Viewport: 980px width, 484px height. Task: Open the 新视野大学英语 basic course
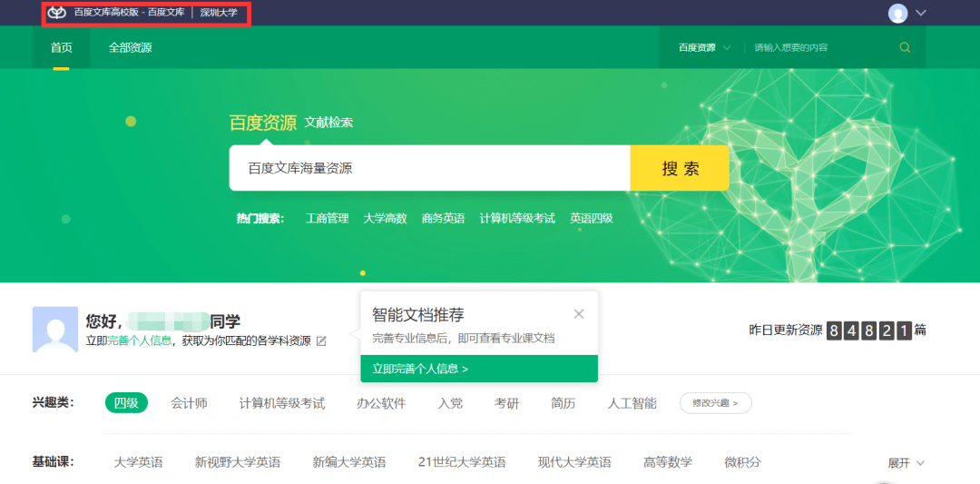pyautogui.click(x=238, y=463)
